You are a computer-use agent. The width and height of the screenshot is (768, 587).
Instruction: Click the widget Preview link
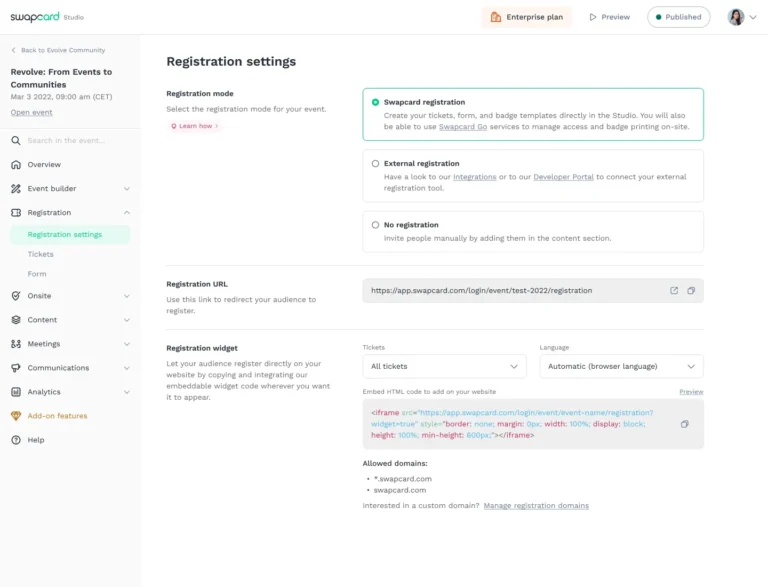(691, 391)
